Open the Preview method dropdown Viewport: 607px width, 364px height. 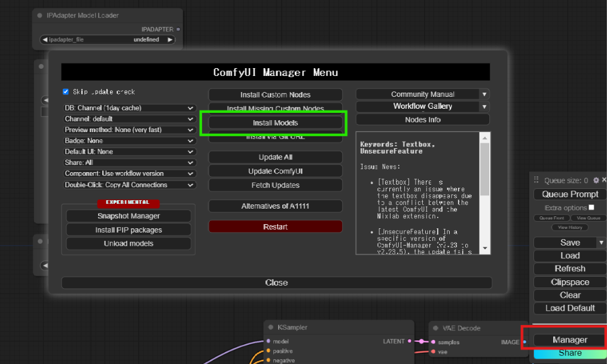[x=129, y=130]
